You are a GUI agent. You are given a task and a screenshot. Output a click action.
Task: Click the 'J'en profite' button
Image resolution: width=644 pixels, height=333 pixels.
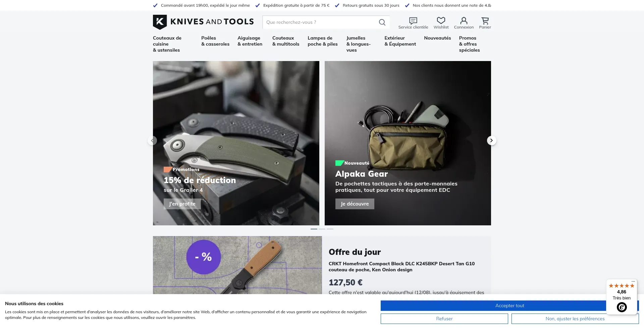[x=182, y=204]
